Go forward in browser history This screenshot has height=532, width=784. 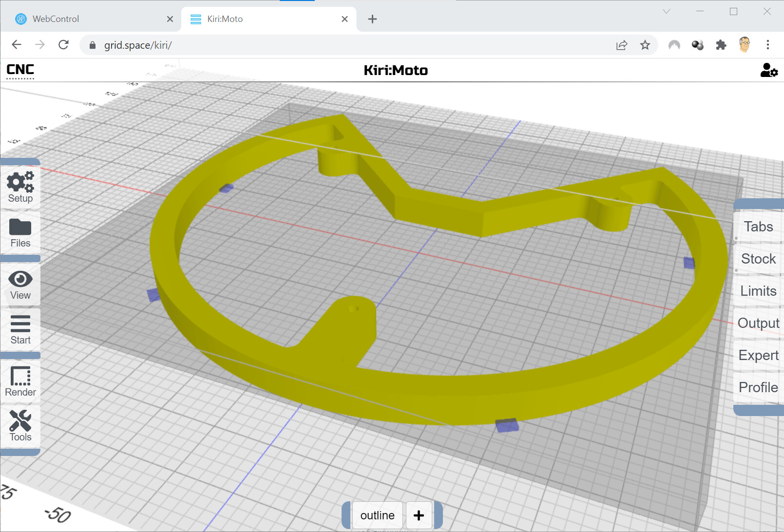tap(40, 45)
